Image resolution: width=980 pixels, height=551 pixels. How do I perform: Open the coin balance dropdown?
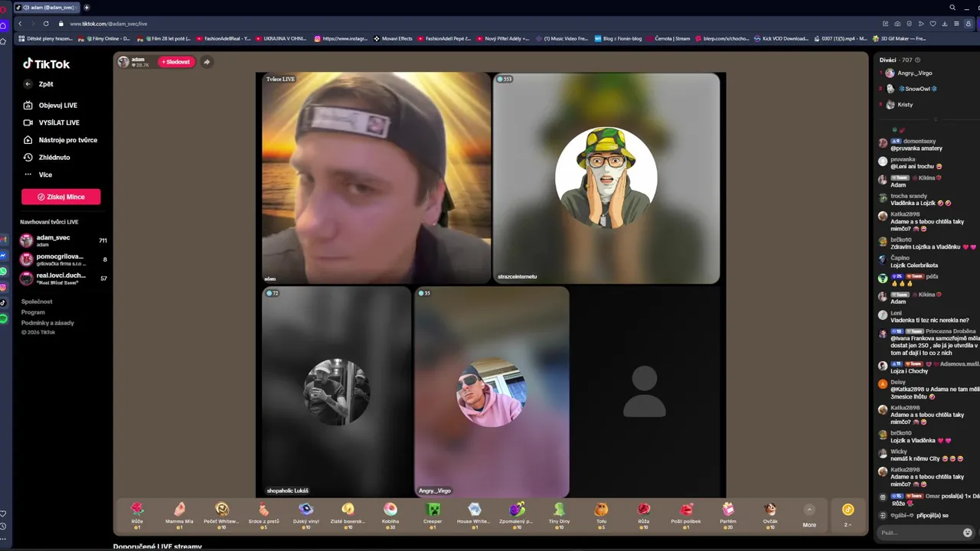(x=848, y=516)
